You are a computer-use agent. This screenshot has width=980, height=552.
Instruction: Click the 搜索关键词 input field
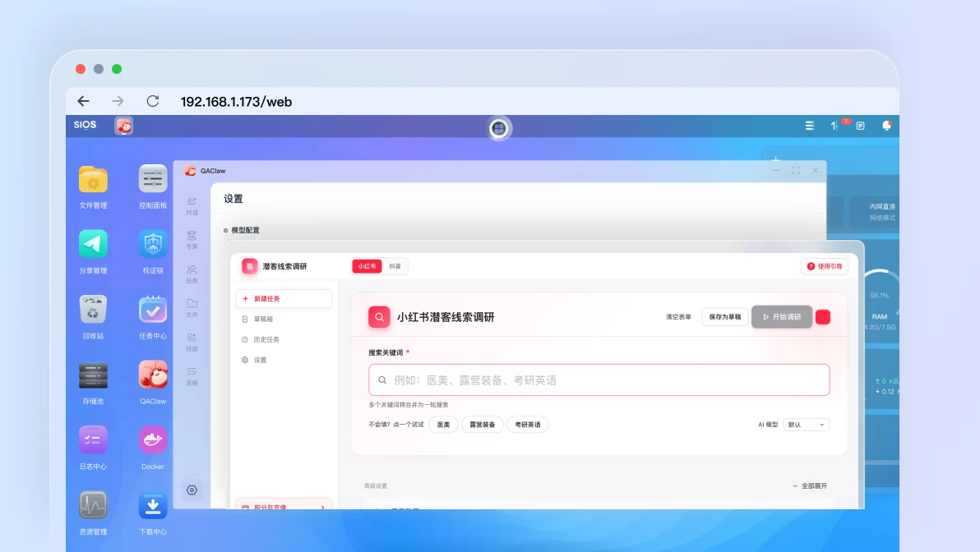tap(599, 380)
